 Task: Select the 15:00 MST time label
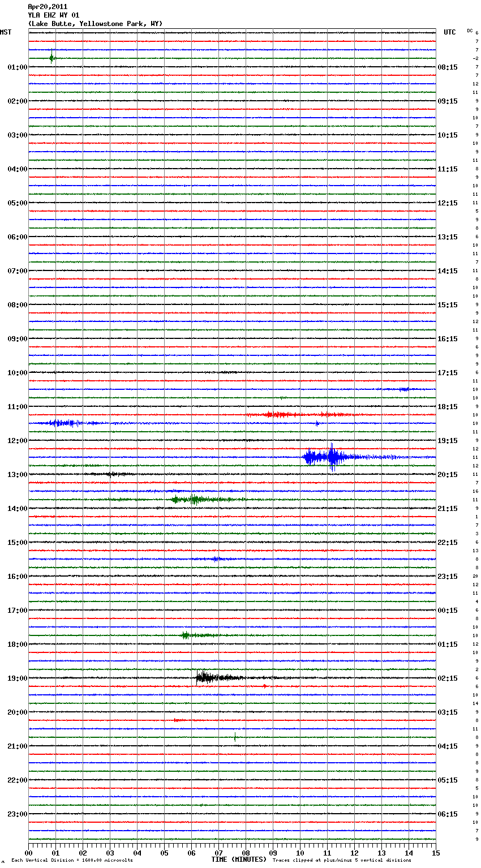[x=18, y=543]
